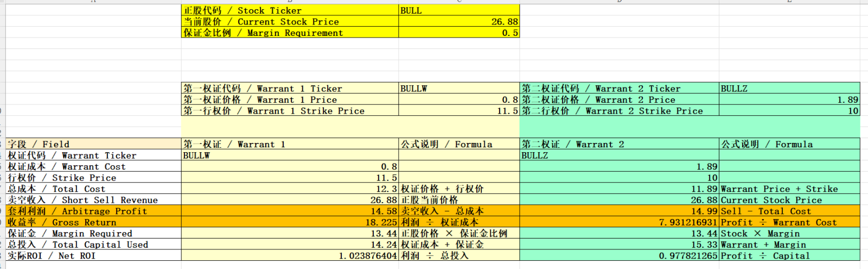Select the '卖空收入 / Short Sell Revenue' row label
The image size is (868, 269).
93,200
